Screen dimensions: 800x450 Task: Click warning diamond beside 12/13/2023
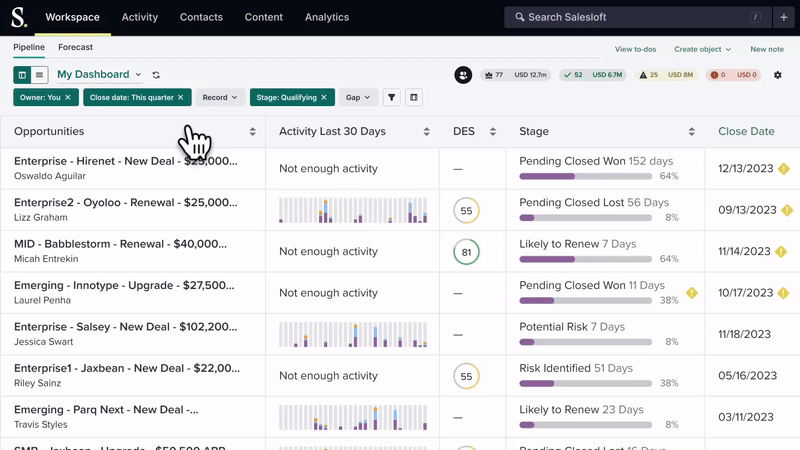pyautogui.click(x=784, y=169)
